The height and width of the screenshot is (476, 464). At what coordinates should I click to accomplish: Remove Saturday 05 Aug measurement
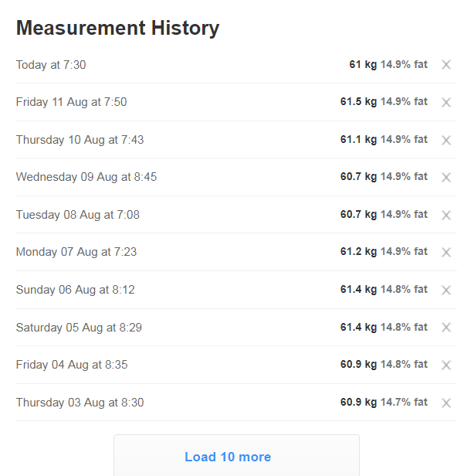pyautogui.click(x=445, y=328)
